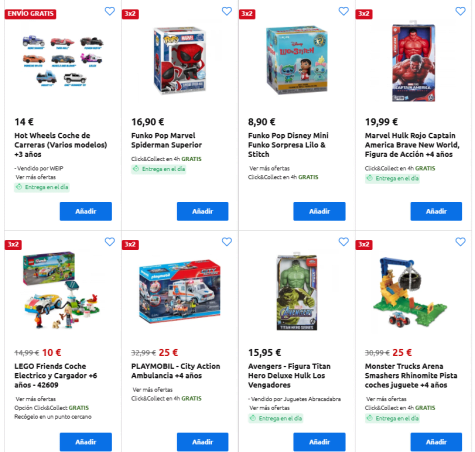Add Marvel Hulk Rojo figure via Añadir
Image resolution: width=475 pixels, height=452 pixels.
(436, 211)
